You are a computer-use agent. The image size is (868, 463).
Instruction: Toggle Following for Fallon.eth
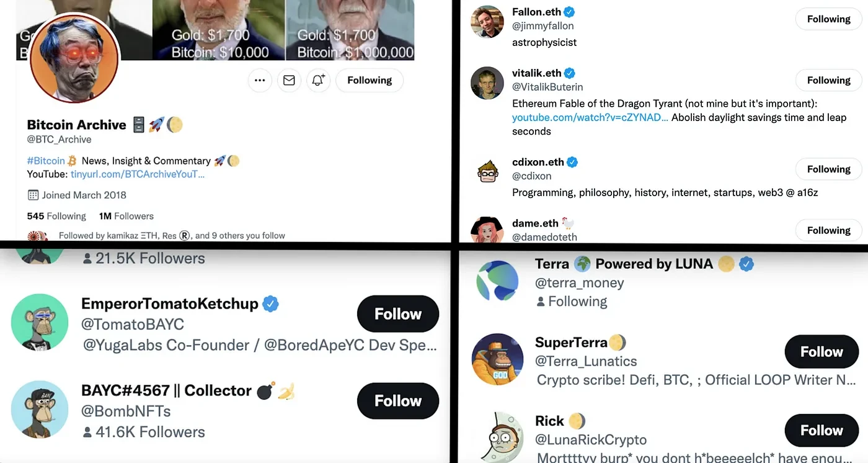point(828,19)
